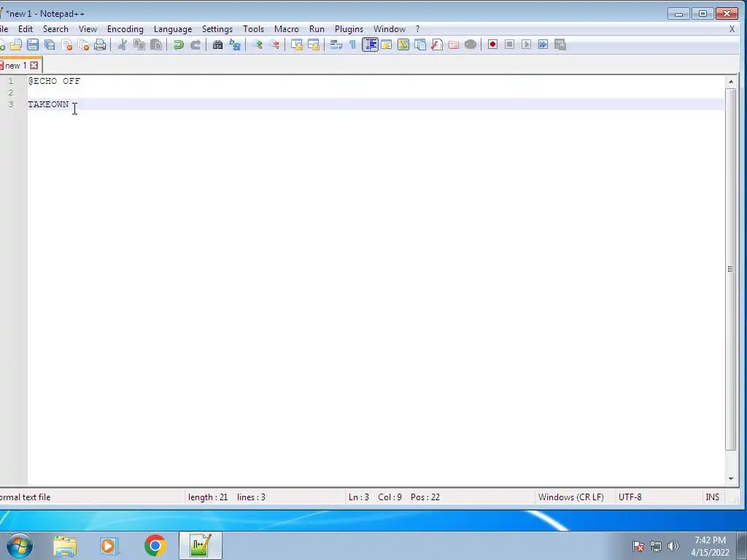Open the question mark help menu
The height and width of the screenshot is (560, 747).
[418, 29]
